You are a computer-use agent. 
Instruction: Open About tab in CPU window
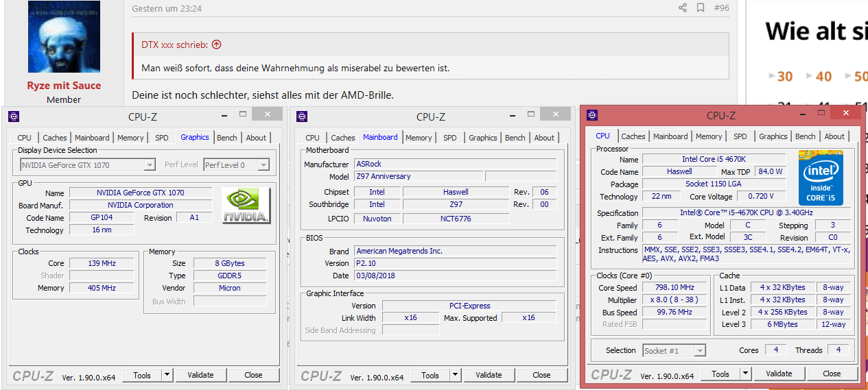click(834, 136)
